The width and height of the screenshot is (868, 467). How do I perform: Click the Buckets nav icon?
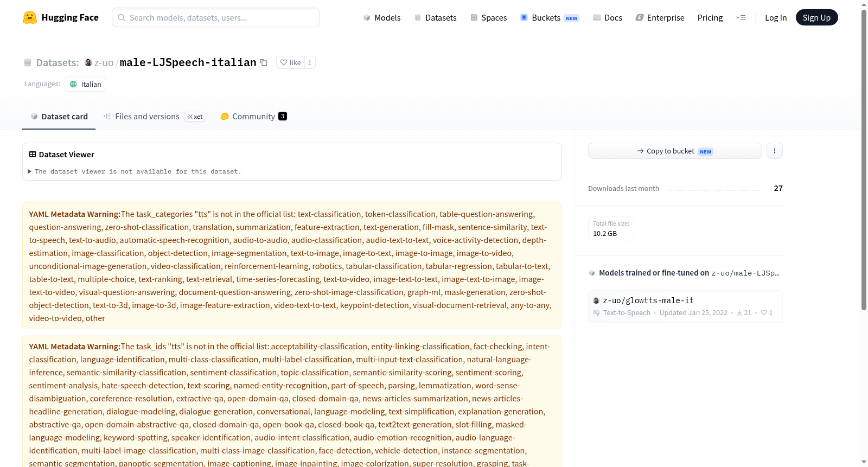[x=524, y=18]
